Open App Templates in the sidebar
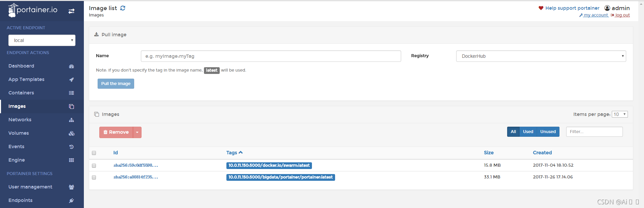Viewport: 644px width, 208px height. tap(42, 79)
